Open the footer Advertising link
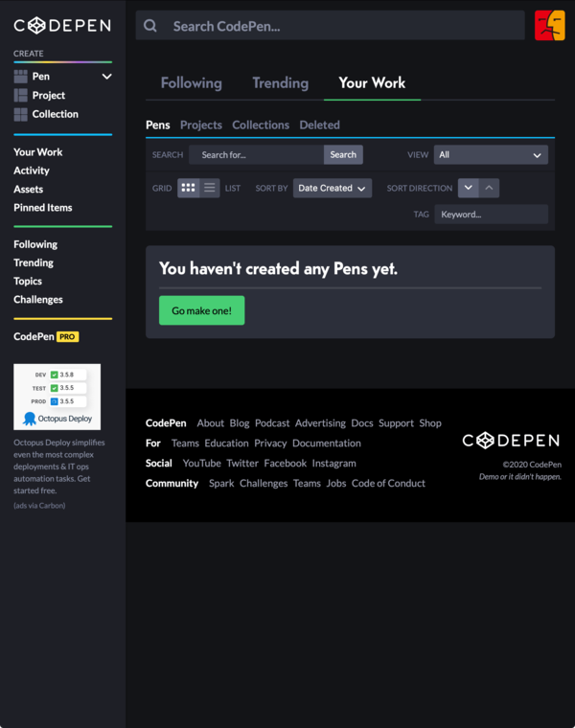Screen dimensions: 575x728 click(320, 423)
